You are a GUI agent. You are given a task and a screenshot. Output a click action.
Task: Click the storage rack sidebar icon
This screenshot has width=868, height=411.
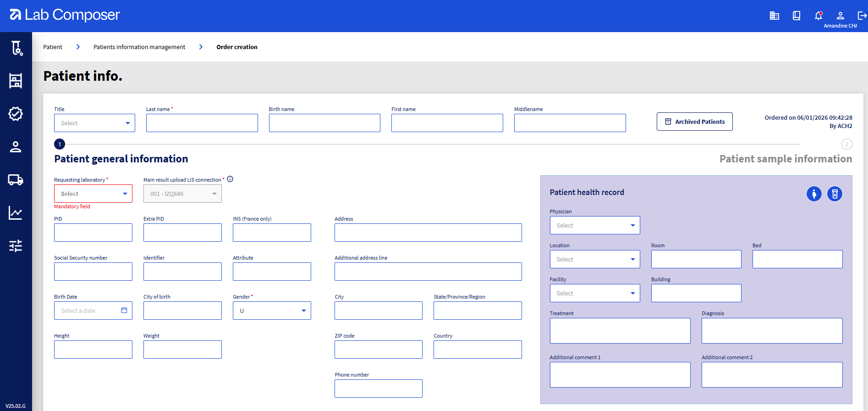(x=16, y=81)
